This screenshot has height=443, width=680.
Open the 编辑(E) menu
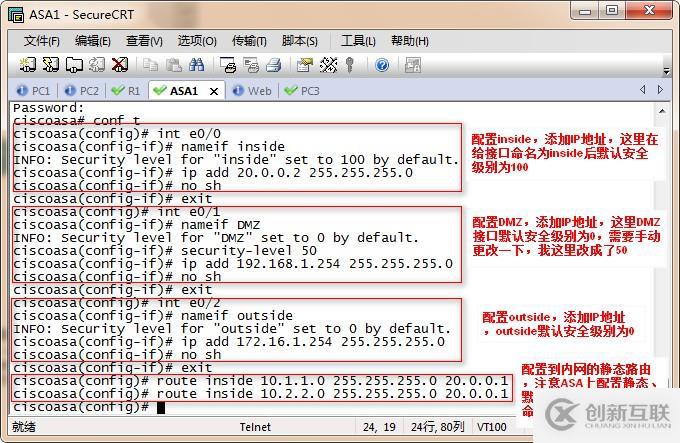pos(93,41)
